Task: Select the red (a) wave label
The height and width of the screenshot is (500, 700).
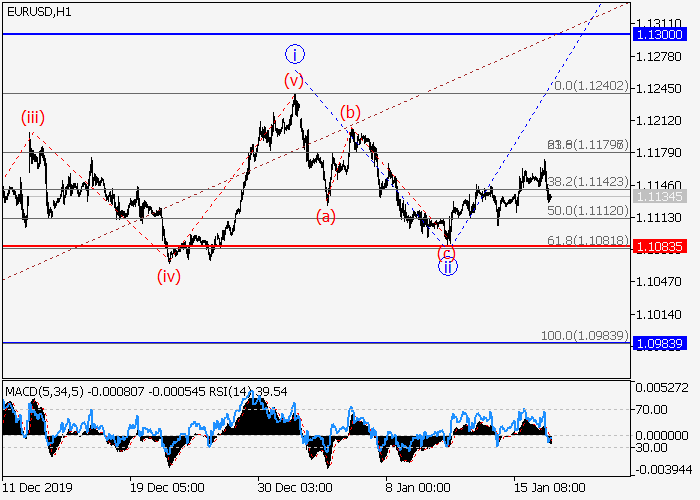Action: tap(327, 215)
